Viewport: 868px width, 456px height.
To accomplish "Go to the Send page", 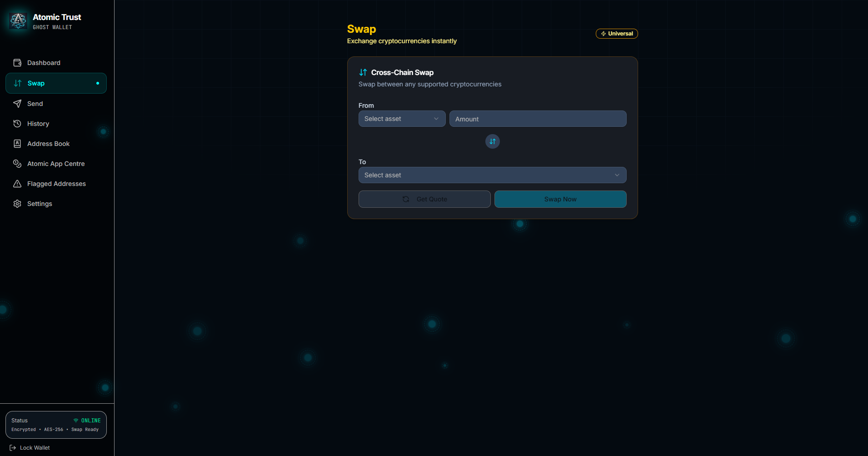I will click(x=56, y=104).
